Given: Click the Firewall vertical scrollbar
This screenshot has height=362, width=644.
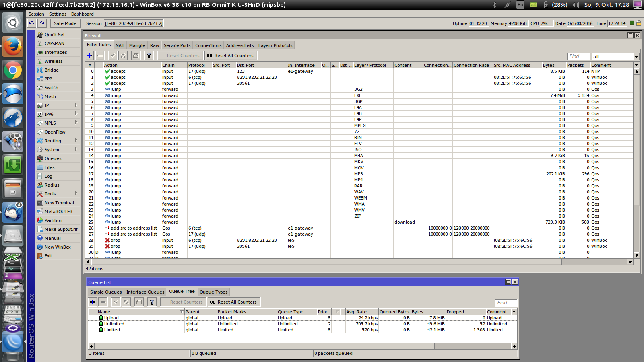Looking at the screenshot, I should click(636, 163).
